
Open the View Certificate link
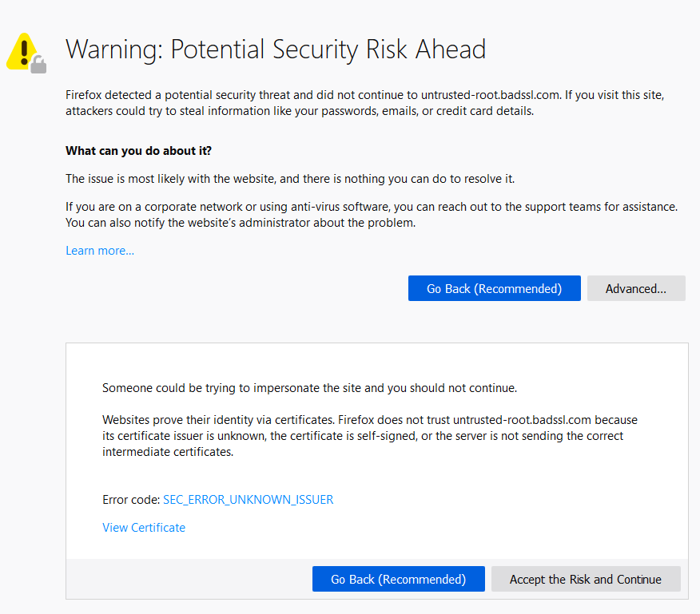click(144, 528)
